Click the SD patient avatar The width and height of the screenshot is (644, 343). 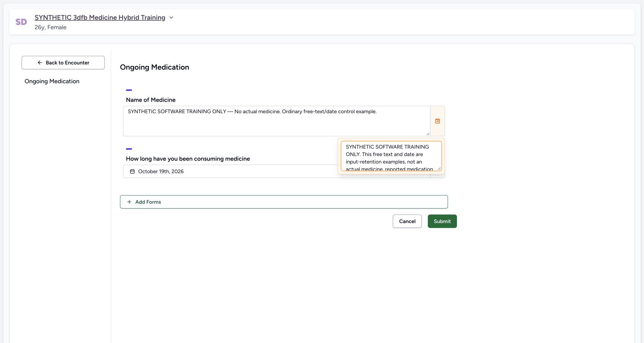[21, 22]
